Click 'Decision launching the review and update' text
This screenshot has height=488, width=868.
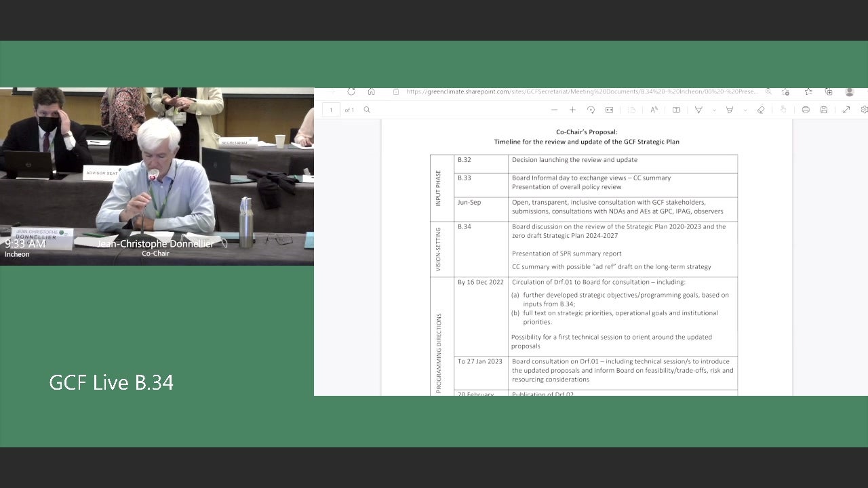(x=574, y=160)
